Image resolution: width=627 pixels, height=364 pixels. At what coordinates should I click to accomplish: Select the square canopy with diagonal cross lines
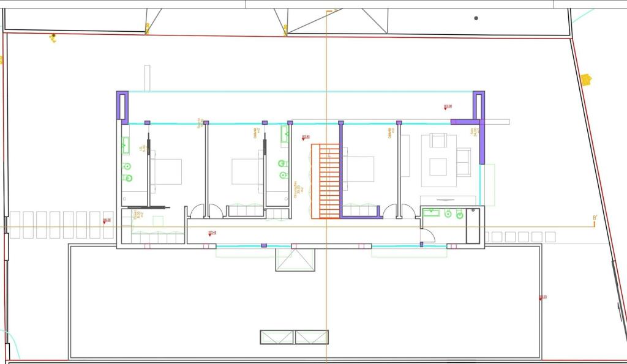point(295,259)
